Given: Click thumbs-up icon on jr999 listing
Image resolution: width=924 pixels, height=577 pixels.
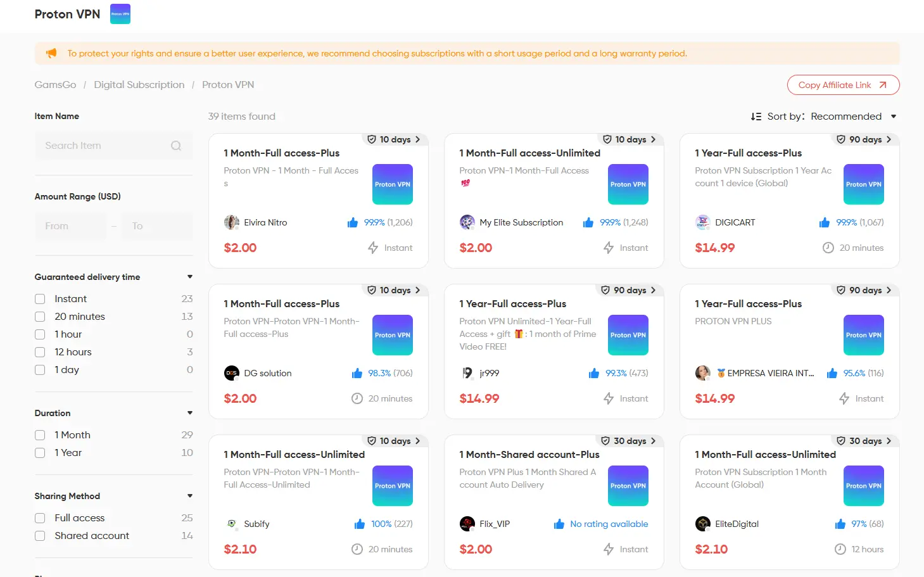Looking at the screenshot, I should (x=594, y=373).
